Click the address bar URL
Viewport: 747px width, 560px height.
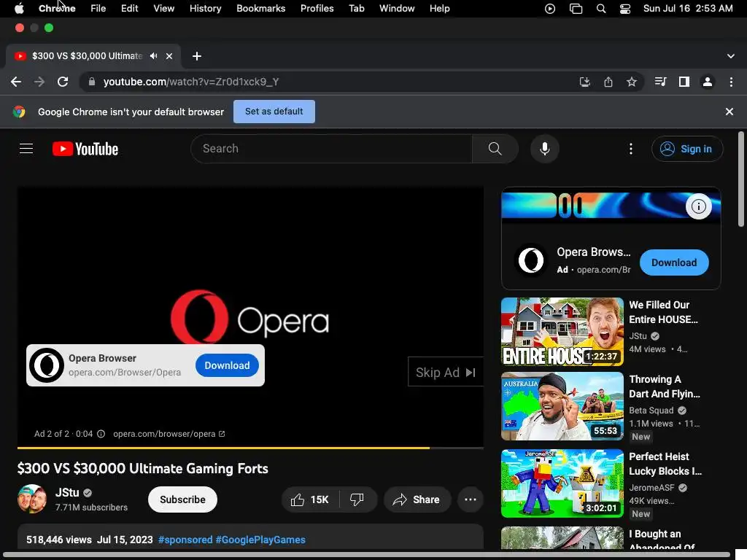191,82
